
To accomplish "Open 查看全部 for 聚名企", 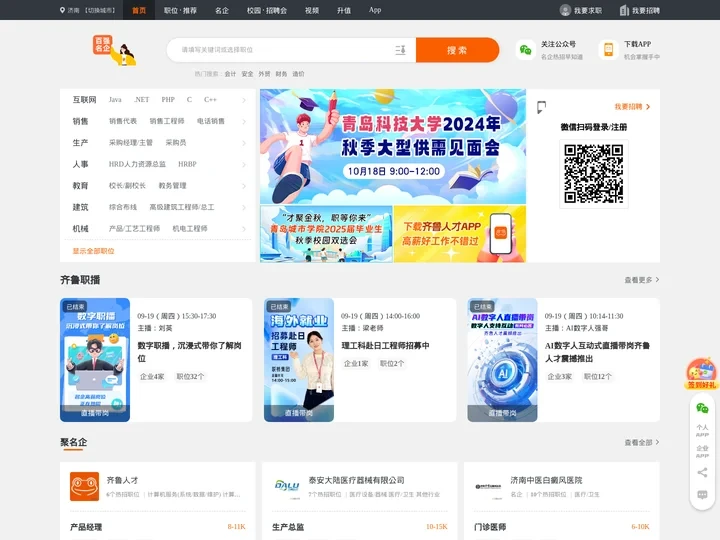I will 641,442.
